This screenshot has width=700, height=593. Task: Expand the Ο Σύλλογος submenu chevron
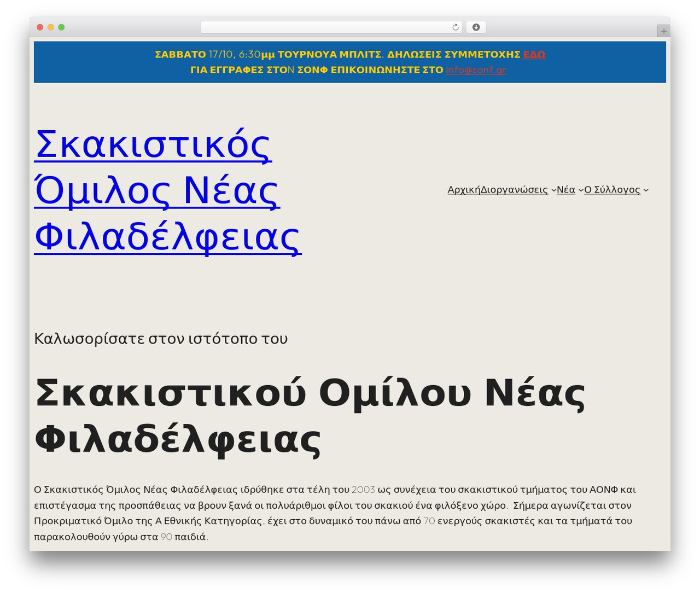pos(646,190)
